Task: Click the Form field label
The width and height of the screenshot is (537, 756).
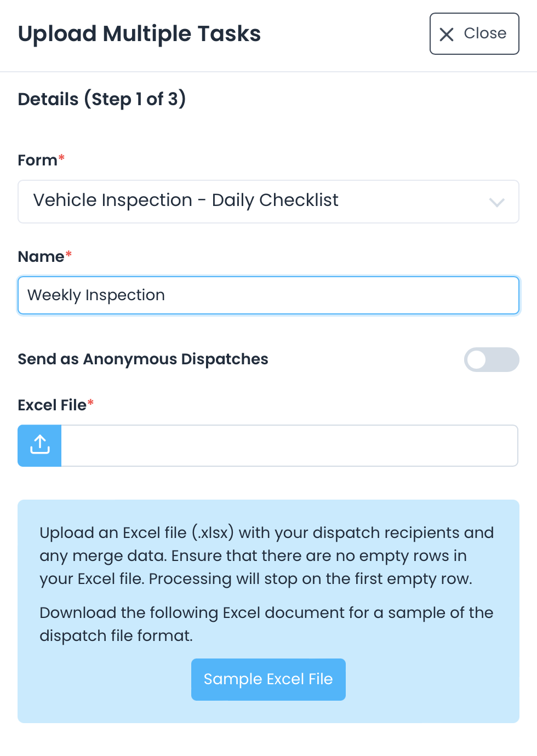Action: click(36, 160)
